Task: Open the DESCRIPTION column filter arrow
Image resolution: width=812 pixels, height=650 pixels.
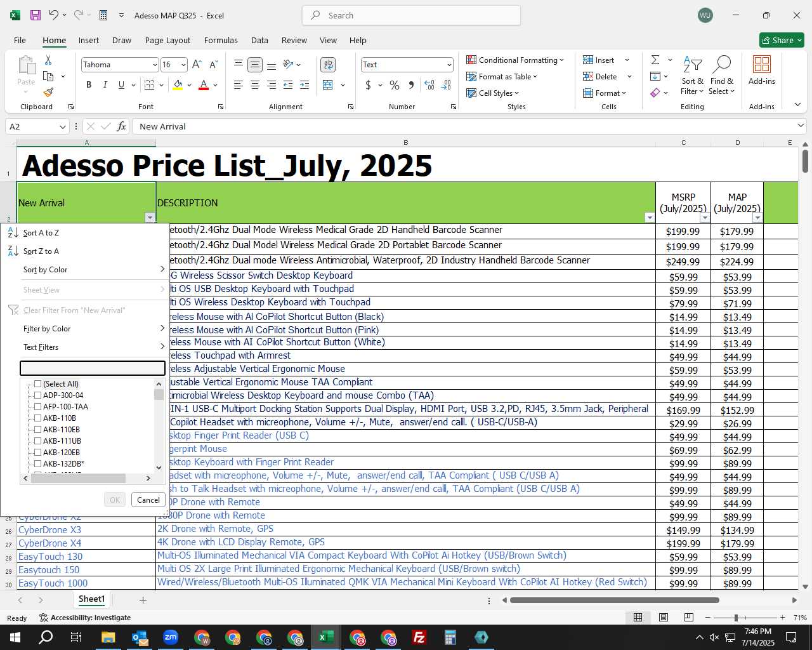Action: (649, 218)
